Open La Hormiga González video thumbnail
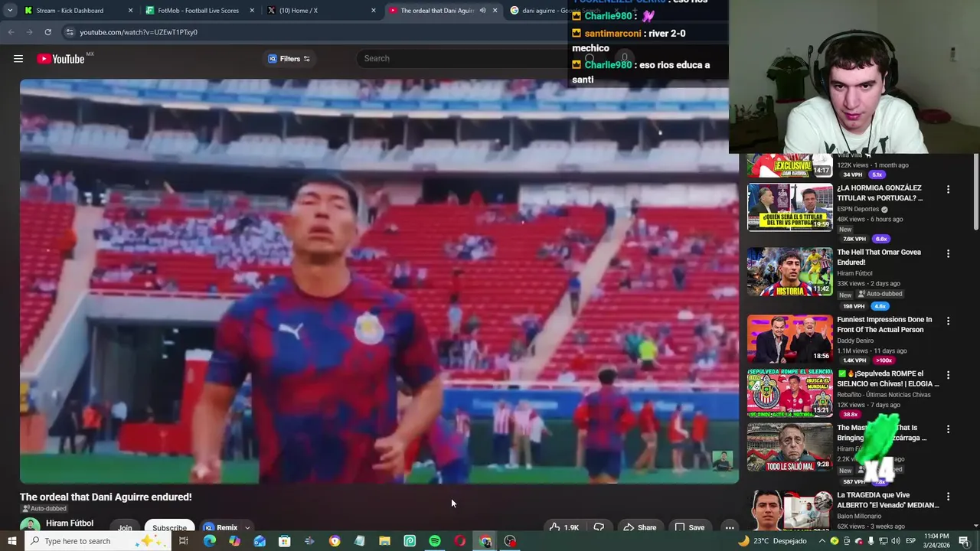The image size is (980, 551). point(789,207)
